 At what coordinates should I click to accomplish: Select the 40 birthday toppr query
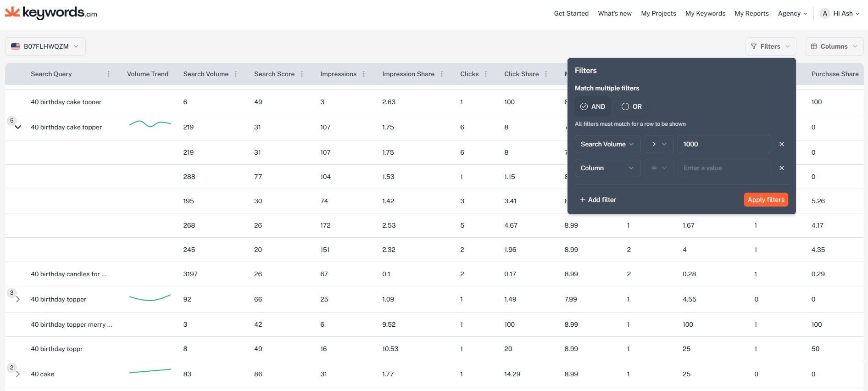click(57, 349)
